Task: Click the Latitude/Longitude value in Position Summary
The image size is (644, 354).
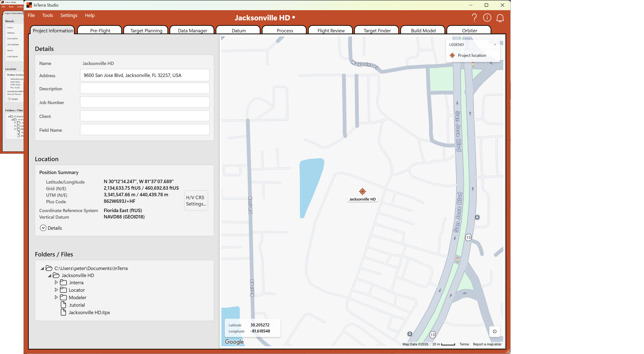Action: pyautogui.click(x=138, y=182)
